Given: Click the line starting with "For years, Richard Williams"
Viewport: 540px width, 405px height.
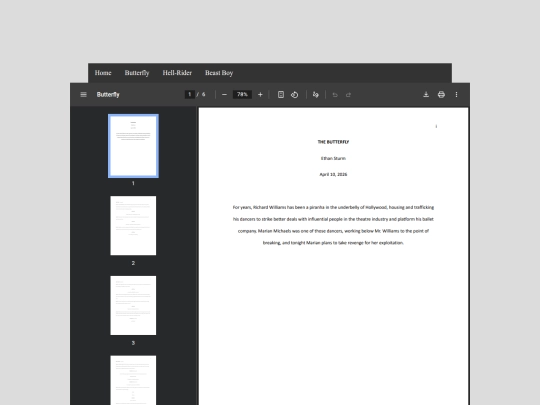Looking at the screenshot, I should pyautogui.click(x=333, y=207).
